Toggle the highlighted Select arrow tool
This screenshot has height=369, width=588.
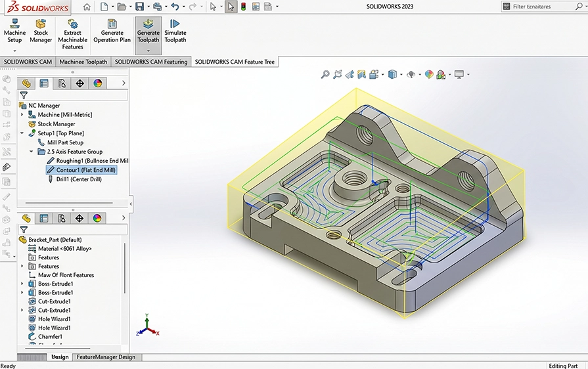click(231, 7)
